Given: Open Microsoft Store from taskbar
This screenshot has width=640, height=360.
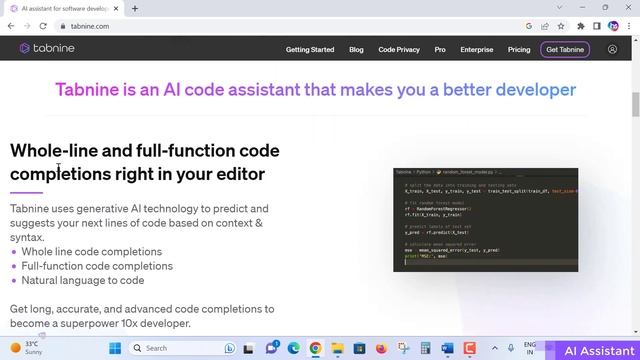Looking at the screenshot, I should 359,348.
